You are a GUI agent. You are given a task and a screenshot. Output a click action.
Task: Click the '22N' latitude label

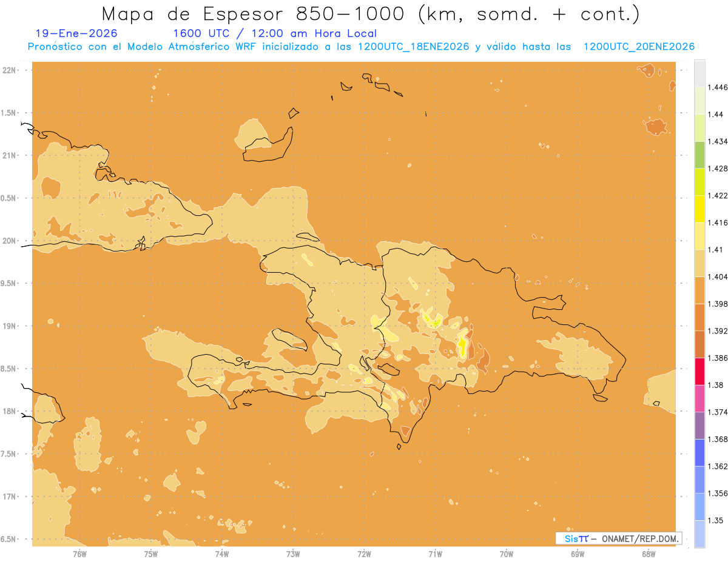tap(10, 70)
